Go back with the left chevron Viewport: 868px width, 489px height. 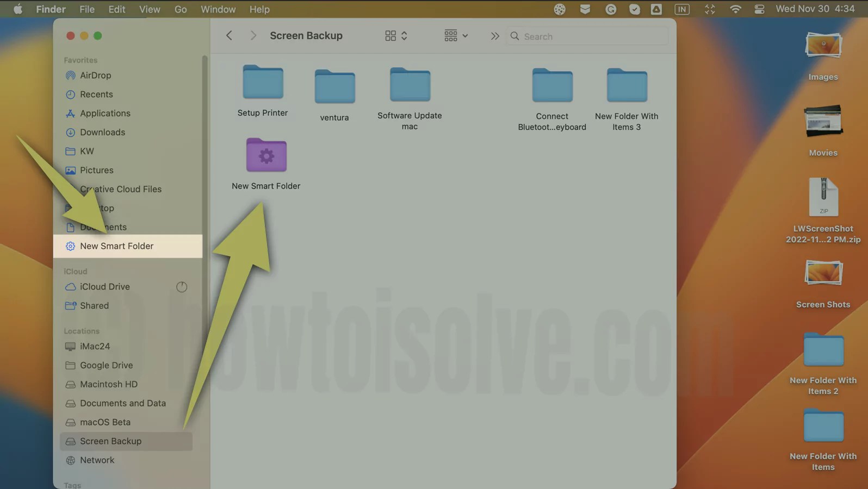tap(229, 35)
